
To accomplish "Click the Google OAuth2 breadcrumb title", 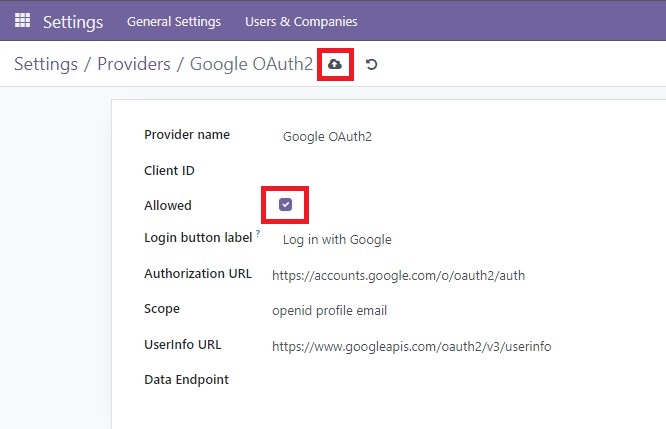I will coord(251,64).
